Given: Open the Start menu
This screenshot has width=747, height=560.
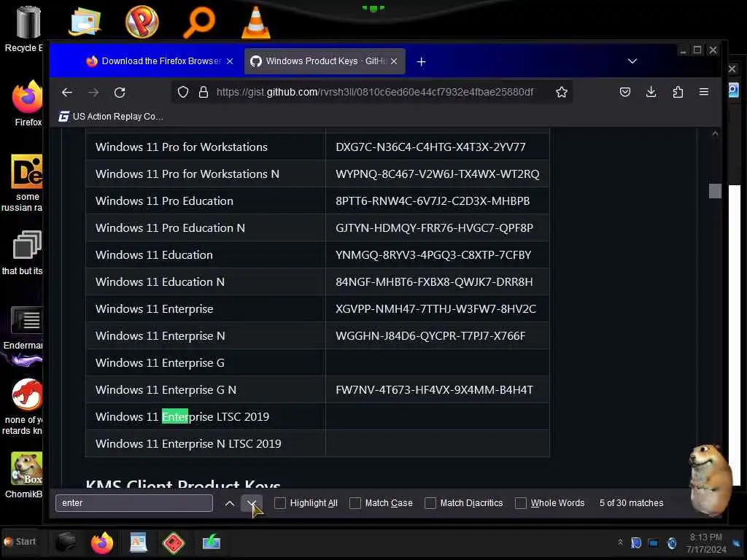Looking at the screenshot, I should pyautogui.click(x=20, y=542).
